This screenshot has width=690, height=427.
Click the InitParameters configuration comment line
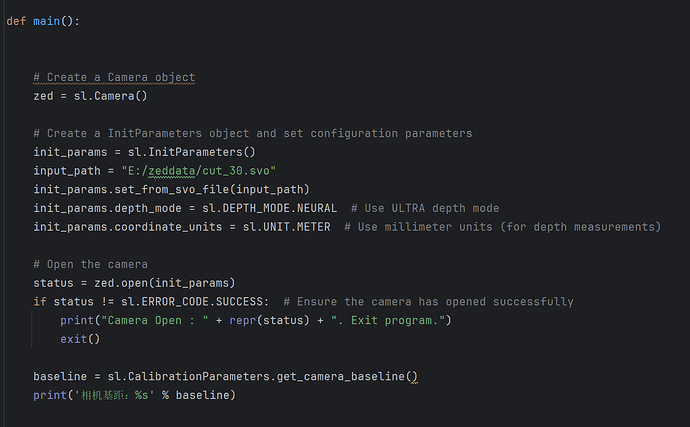[x=252, y=133]
